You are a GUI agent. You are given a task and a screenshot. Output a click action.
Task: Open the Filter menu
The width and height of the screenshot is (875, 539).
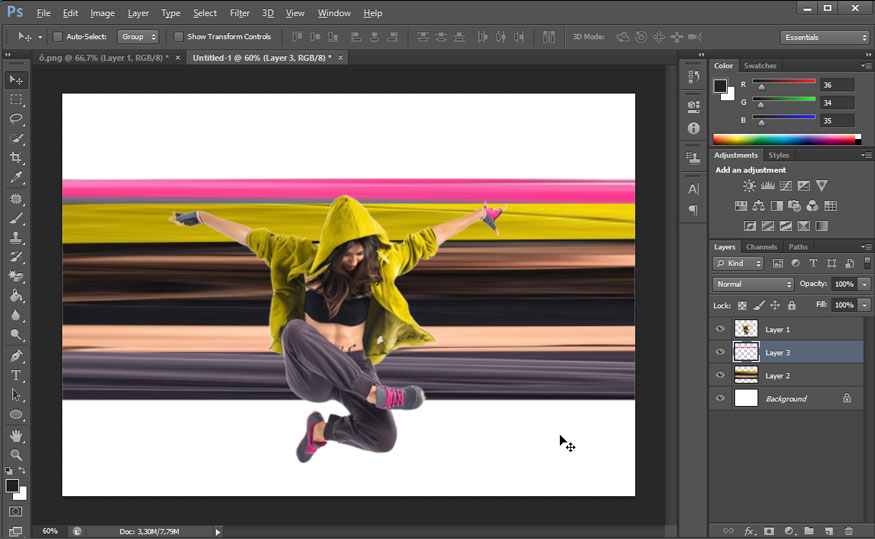(x=240, y=13)
